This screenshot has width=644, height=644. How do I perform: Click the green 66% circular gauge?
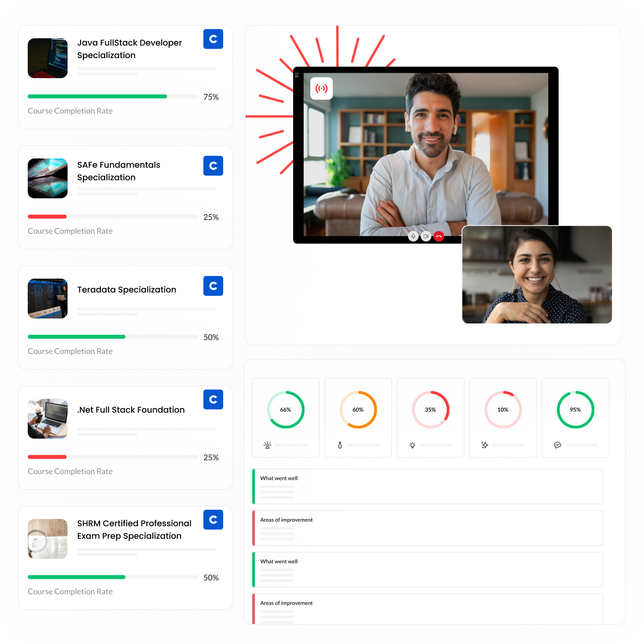pyautogui.click(x=286, y=410)
